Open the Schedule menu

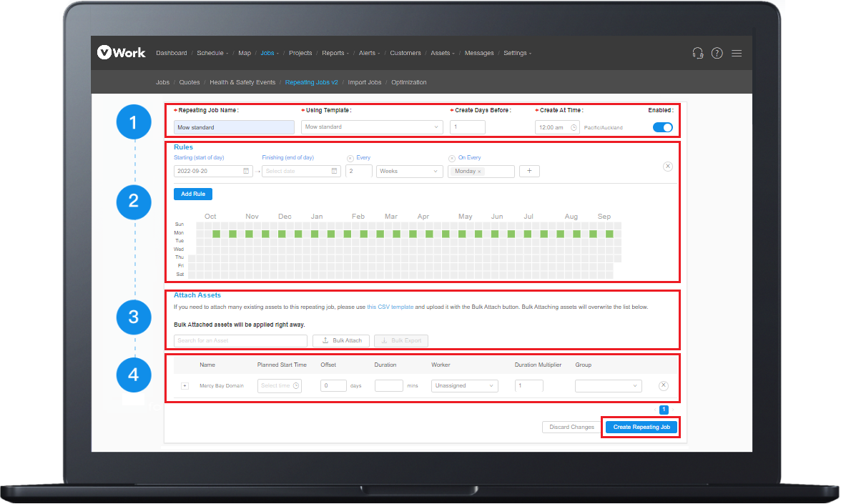[212, 53]
